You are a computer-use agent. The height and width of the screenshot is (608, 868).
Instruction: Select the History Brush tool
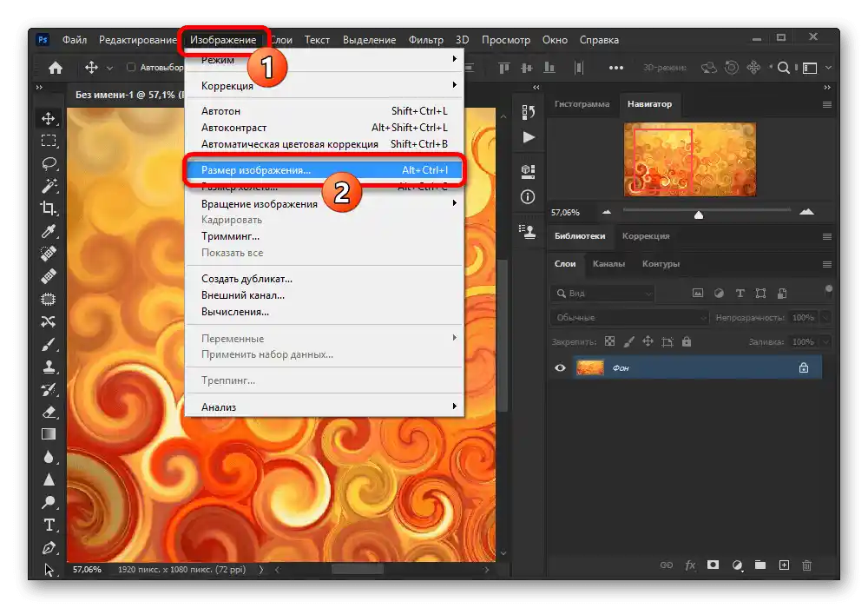pos(48,389)
